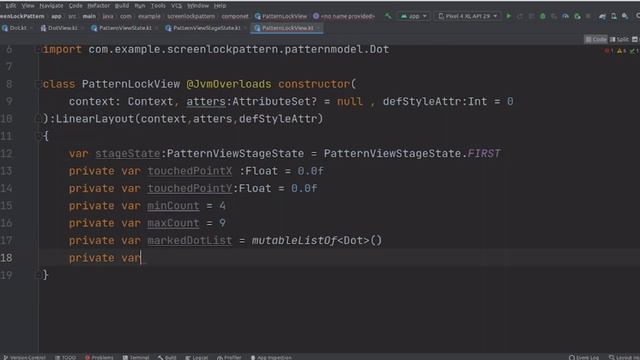Click the touchedPointX variable name

[189, 171]
